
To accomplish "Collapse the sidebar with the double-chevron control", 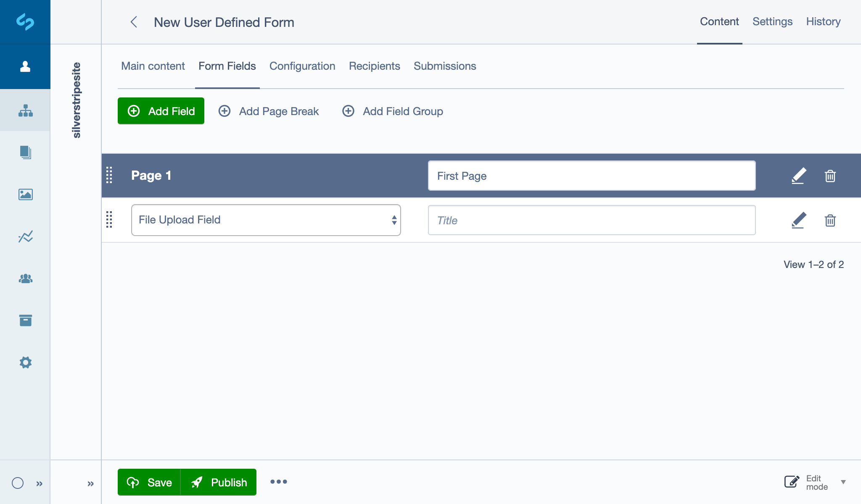I will tap(40, 483).
